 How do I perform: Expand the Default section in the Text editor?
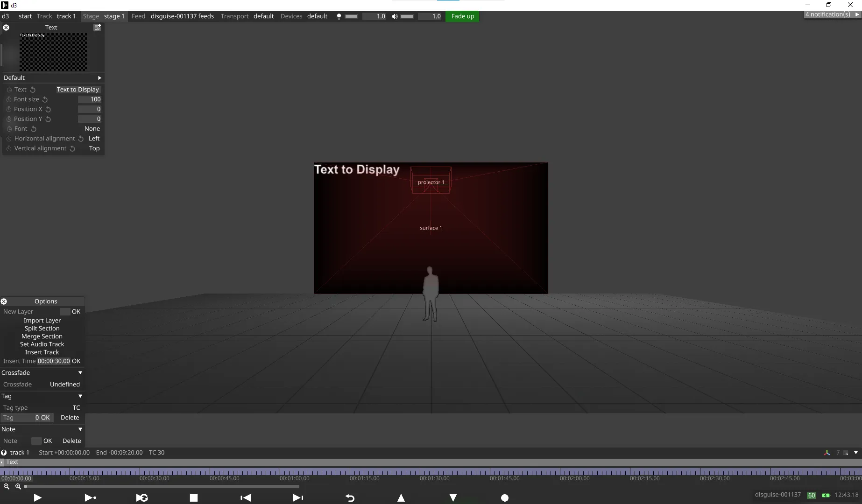[x=99, y=77]
